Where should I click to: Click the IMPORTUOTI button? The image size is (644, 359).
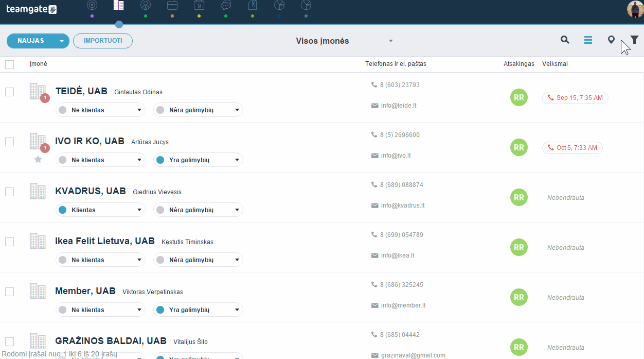pos(103,41)
